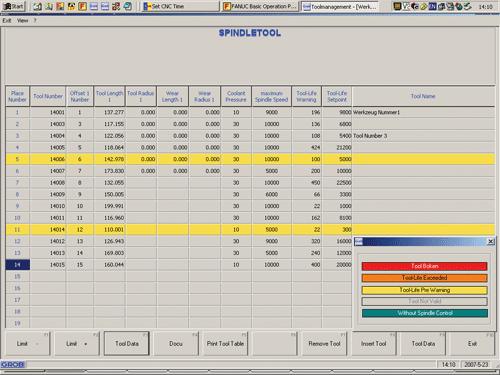500x375 pixels.
Task: Click the taskbar clock showing 14:10
Action: point(486,6)
